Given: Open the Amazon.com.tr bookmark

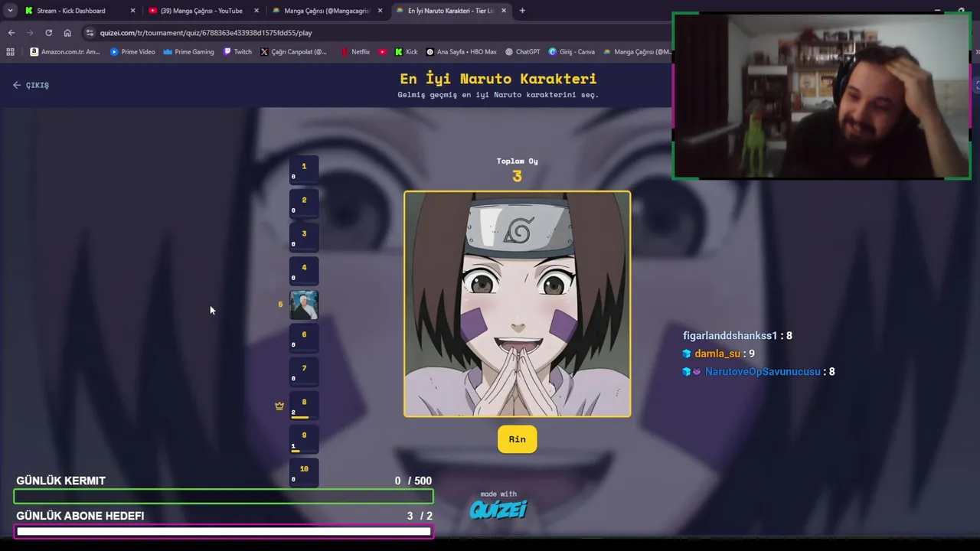Looking at the screenshot, I should pyautogui.click(x=65, y=52).
